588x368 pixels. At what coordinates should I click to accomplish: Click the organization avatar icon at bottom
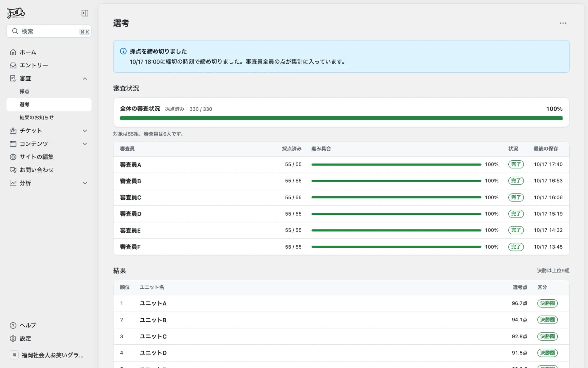click(x=14, y=355)
